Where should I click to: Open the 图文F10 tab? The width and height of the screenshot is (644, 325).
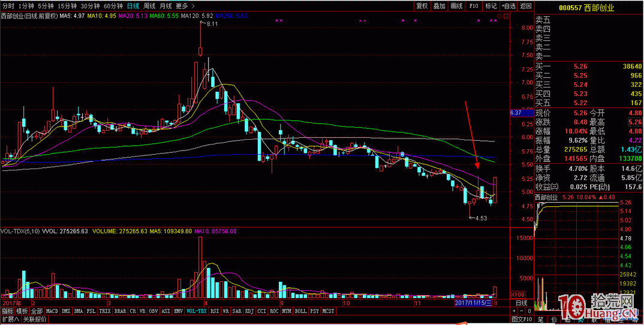coord(522,319)
